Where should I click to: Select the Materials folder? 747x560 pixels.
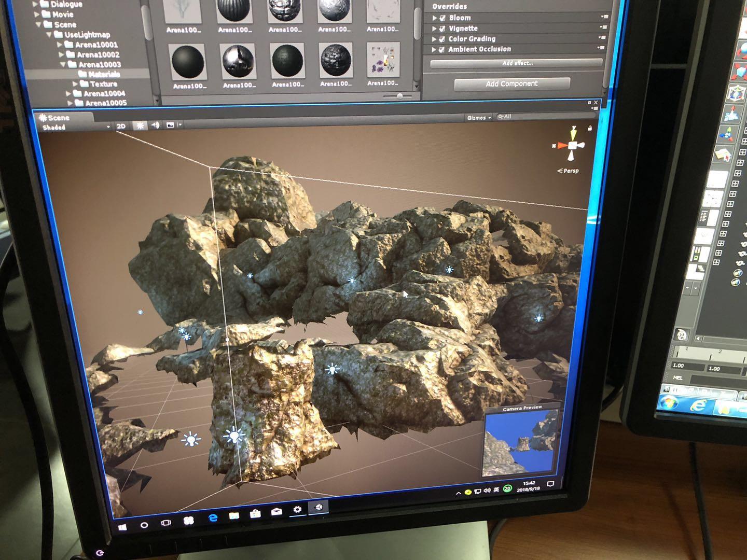click(x=99, y=74)
